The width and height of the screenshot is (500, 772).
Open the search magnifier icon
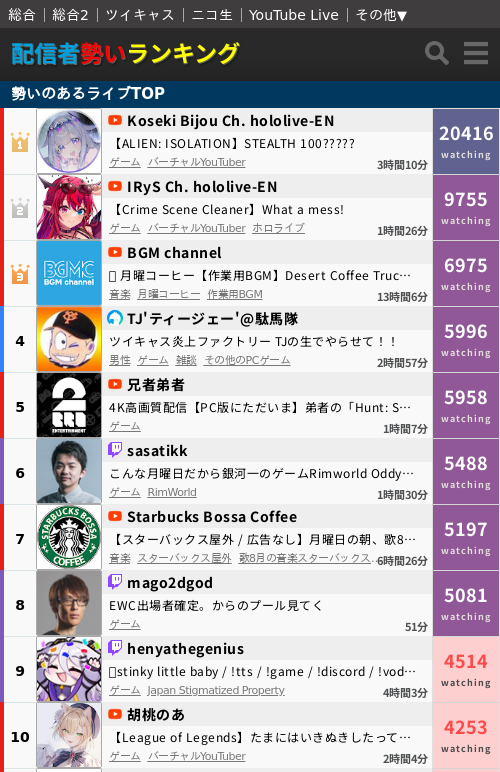[437, 53]
